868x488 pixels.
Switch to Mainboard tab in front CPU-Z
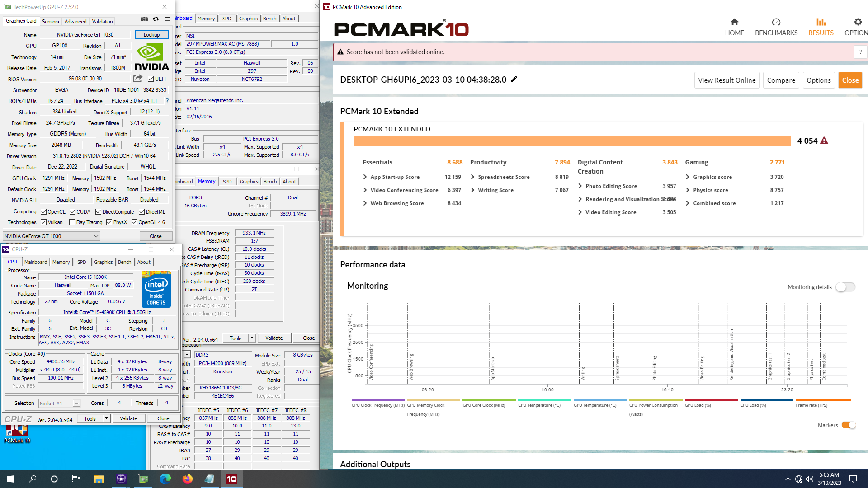coord(36,262)
